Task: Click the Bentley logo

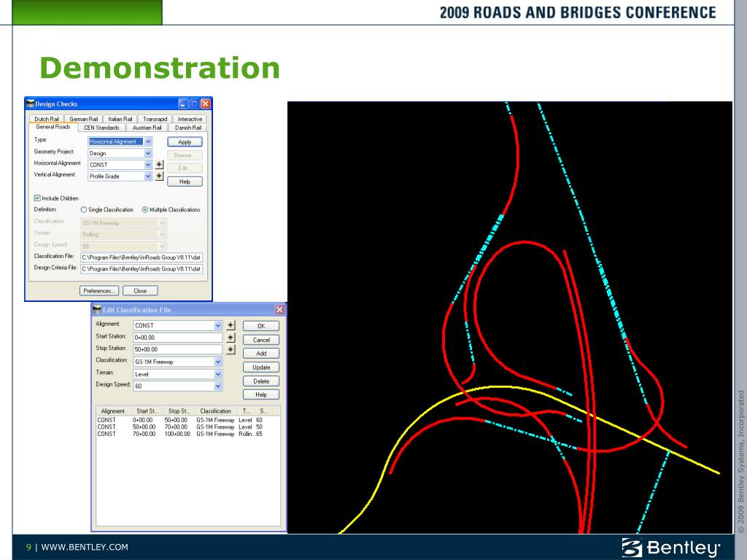Action: pos(671,548)
